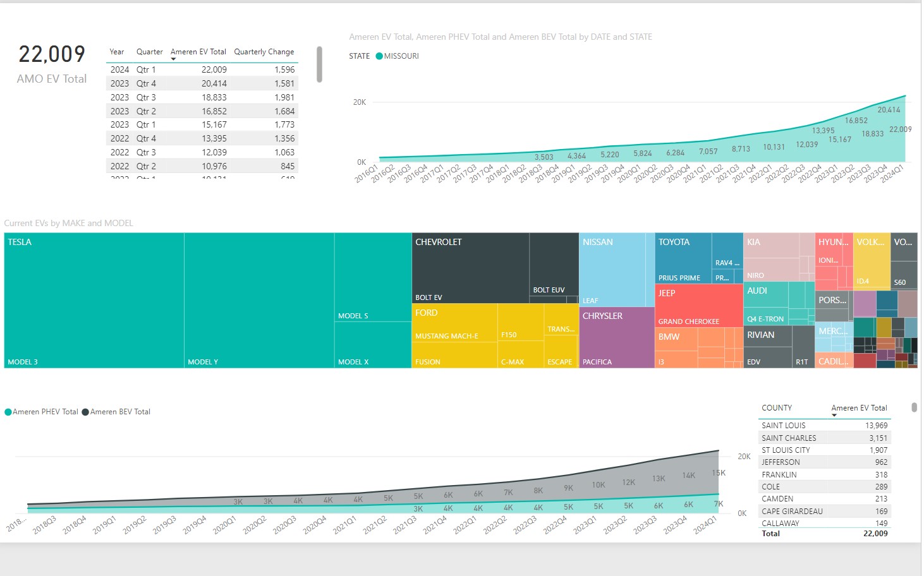924x576 pixels.
Task: Choose the Nissan Leaf treemap tile
Action: coord(612,270)
